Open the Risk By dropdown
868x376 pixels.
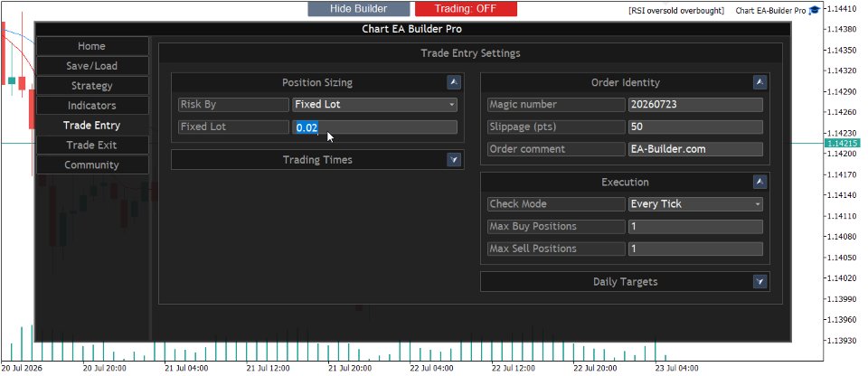click(x=374, y=105)
